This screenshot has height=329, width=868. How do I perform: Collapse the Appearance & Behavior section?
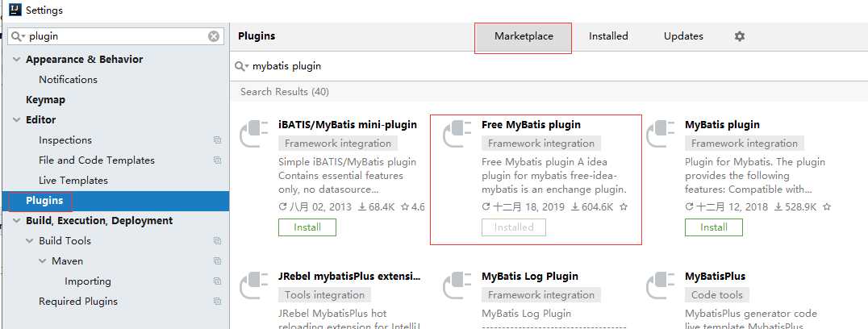(x=16, y=60)
